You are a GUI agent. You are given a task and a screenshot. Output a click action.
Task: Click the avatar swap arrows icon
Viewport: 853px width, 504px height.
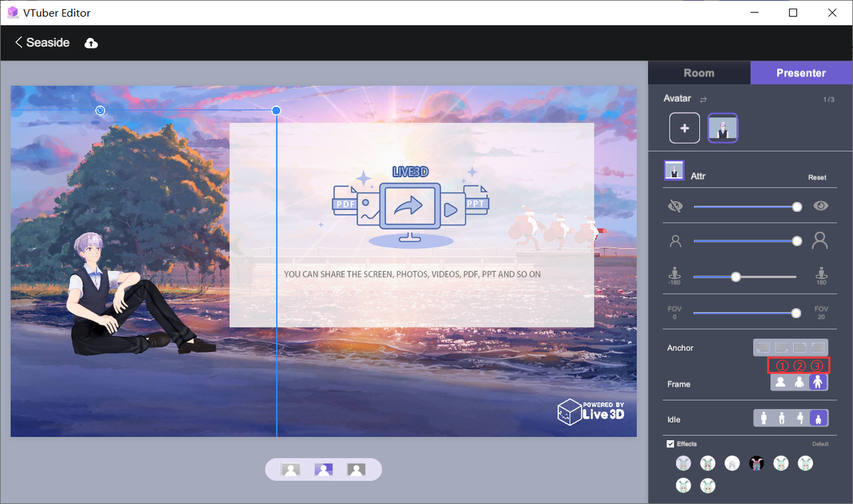pyautogui.click(x=703, y=99)
